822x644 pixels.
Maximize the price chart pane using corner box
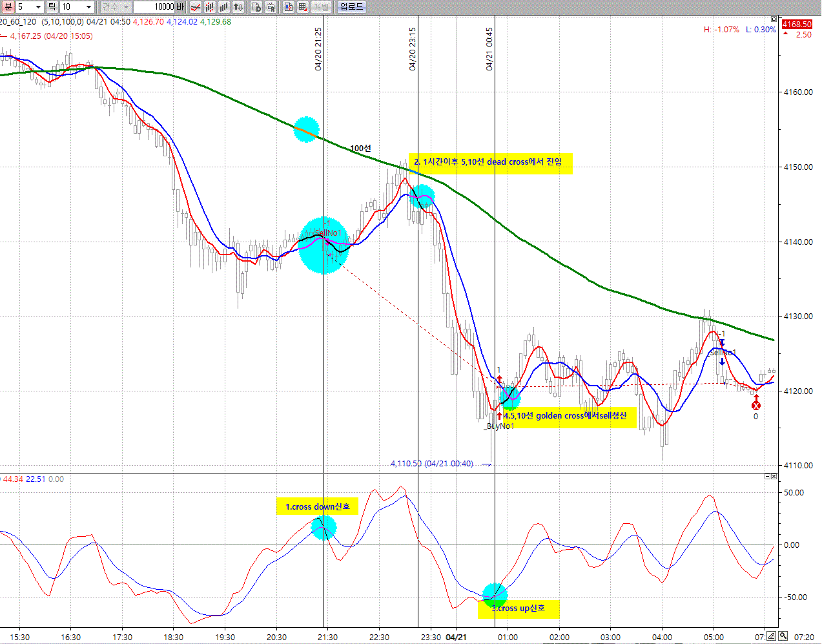point(774,19)
